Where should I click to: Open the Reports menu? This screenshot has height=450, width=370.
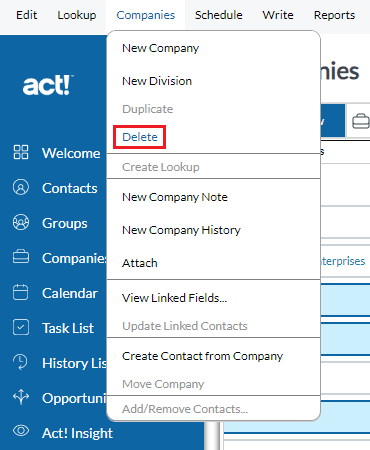point(334,15)
